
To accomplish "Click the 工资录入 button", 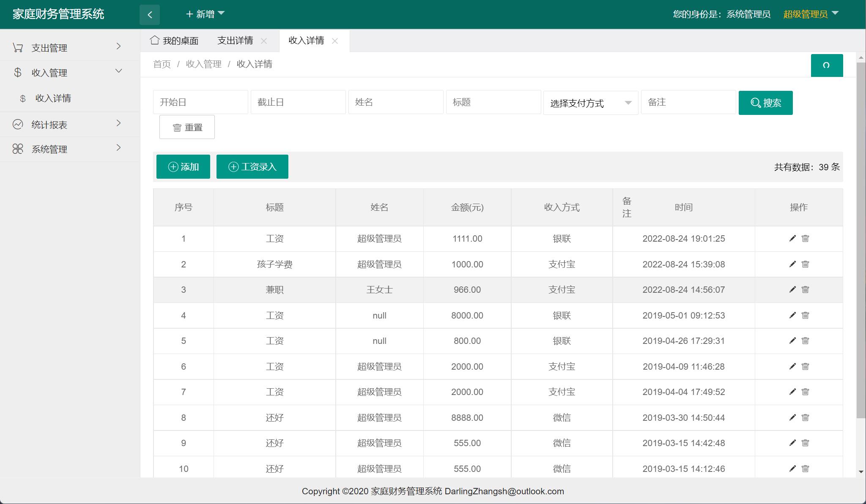I will [x=252, y=166].
